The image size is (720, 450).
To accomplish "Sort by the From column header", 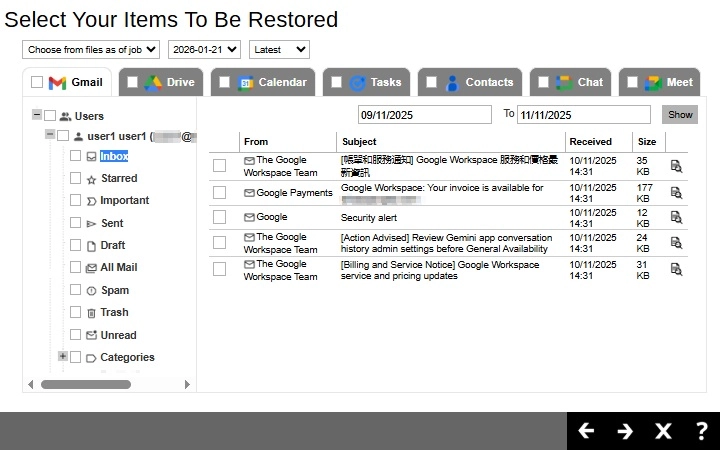I will [256, 142].
